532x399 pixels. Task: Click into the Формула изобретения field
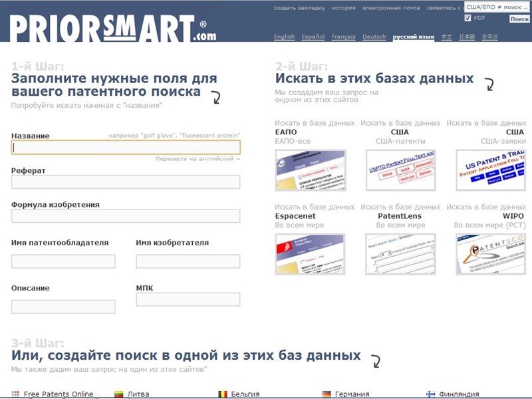(x=126, y=216)
